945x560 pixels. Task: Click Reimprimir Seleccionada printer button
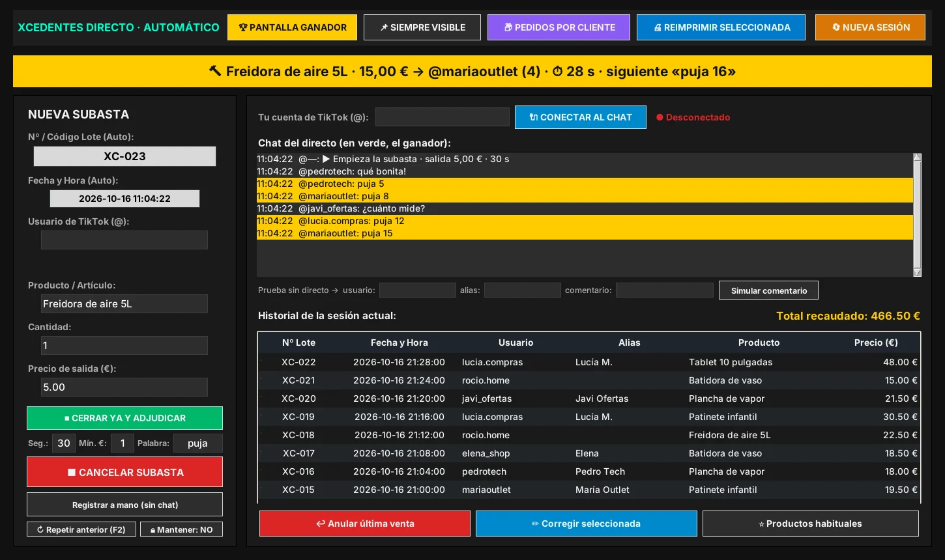[x=721, y=27]
